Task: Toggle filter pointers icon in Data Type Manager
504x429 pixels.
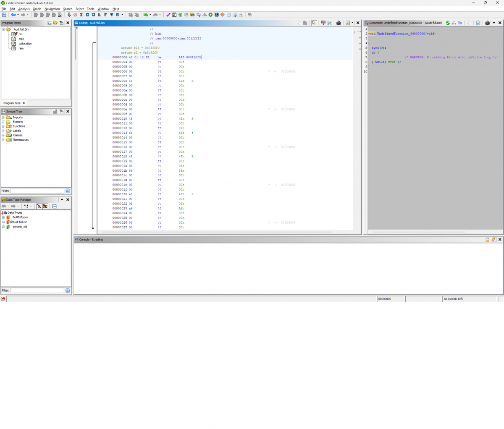Action: coord(45,206)
